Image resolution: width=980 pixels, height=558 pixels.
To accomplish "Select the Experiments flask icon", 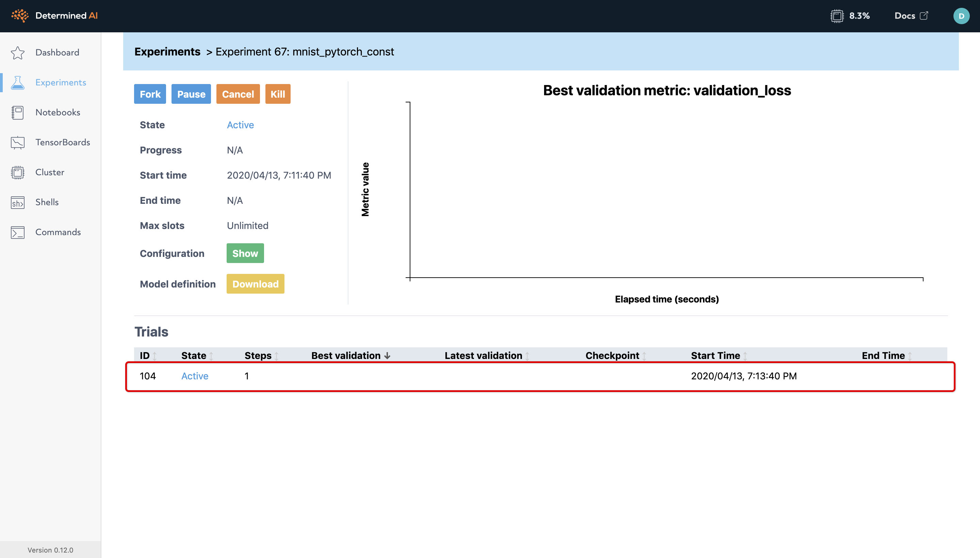I will [x=18, y=82].
